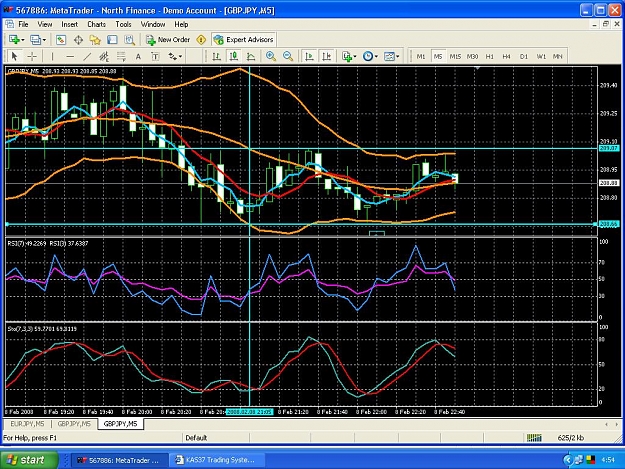Open the Profiles toolbar icon

click(35, 39)
